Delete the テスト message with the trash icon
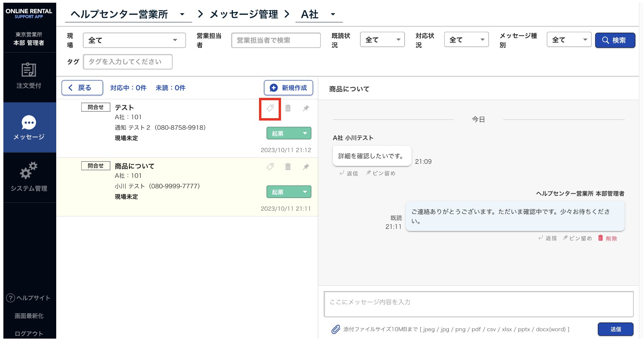This screenshot has height=342, width=644. pos(288,108)
